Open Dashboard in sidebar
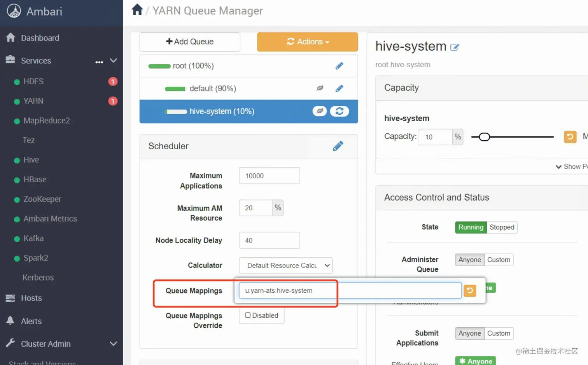Image resolution: width=588 pixels, height=365 pixels. (x=40, y=38)
